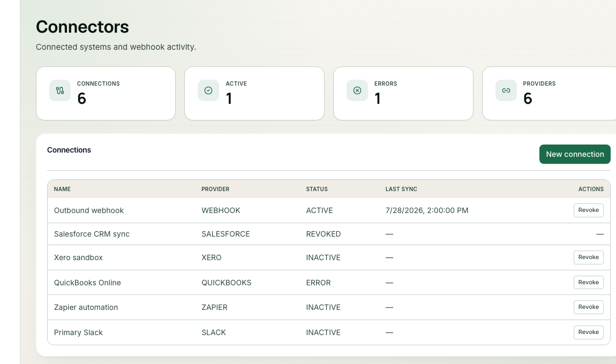This screenshot has height=364, width=616.
Task: Click the WEBHOOK provider cell
Action: 221,210
